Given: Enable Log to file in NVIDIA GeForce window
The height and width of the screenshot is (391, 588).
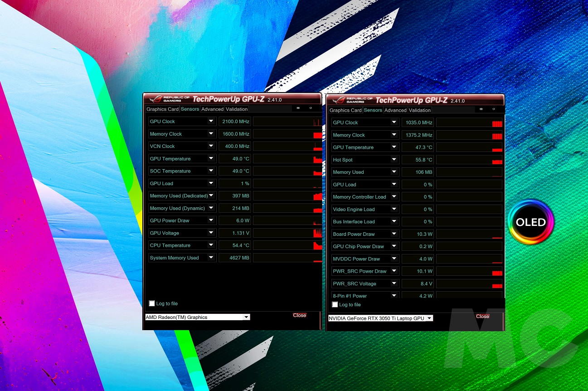Looking at the screenshot, I should pos(335,305).
